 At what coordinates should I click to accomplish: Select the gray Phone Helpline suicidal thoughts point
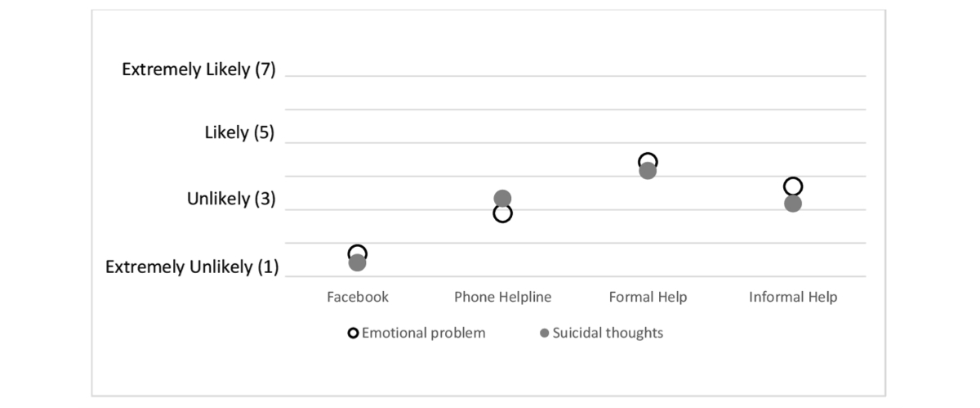click(502, 198)
